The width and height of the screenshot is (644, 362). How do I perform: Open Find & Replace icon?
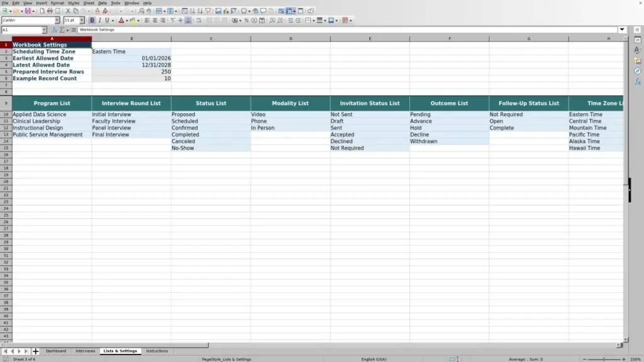click(x=142, y=11)
